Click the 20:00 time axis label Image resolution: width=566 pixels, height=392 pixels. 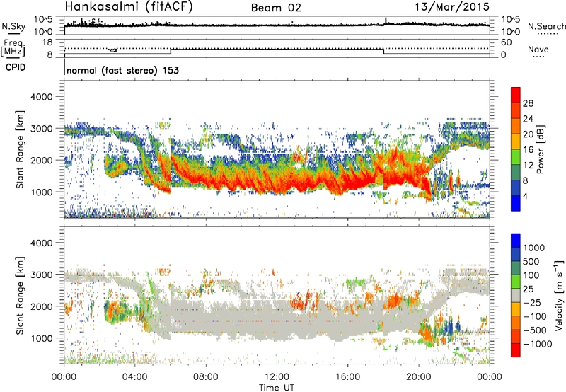(419, 377)
